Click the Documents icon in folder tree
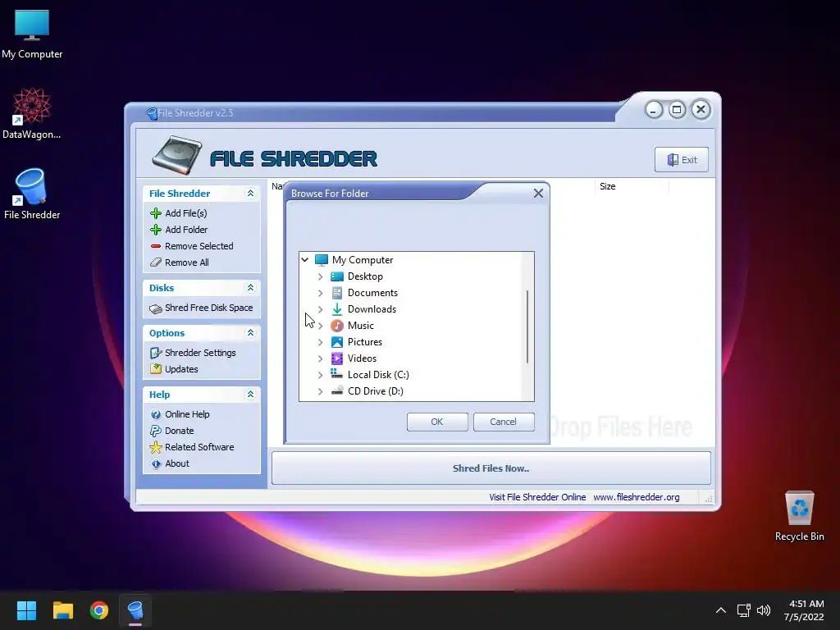 [337, 293]
